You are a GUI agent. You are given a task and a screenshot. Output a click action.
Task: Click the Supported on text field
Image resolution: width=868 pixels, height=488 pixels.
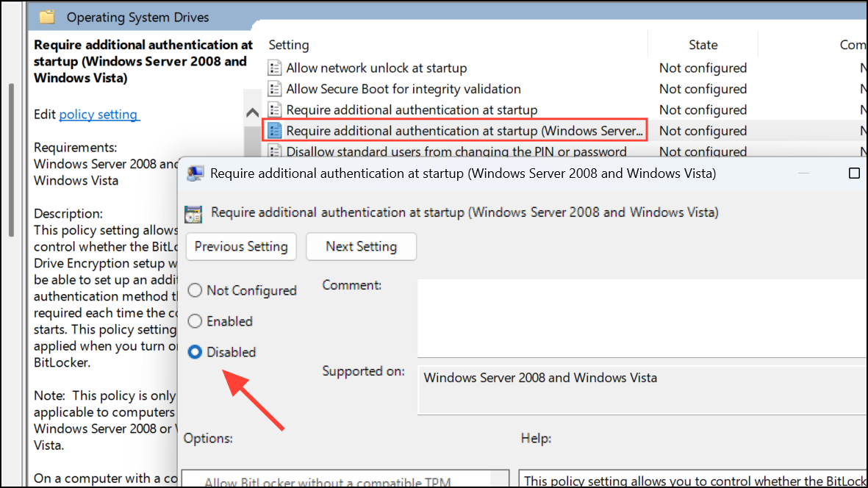pos(642,390)
